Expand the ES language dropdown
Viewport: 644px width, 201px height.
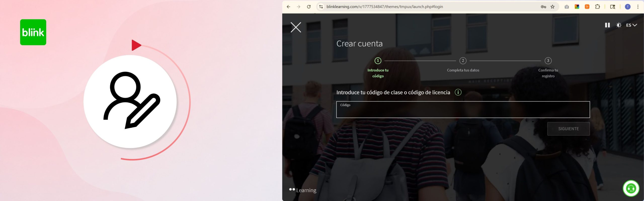631,25
